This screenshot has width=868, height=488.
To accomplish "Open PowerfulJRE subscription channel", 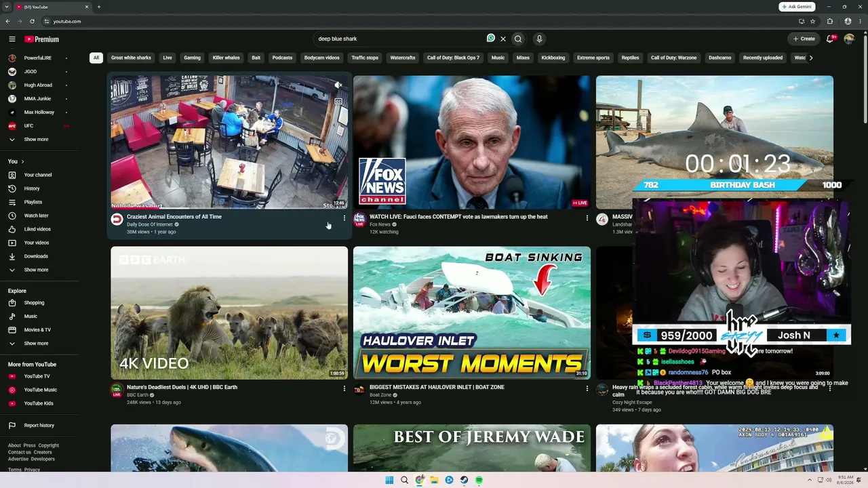I will [x=39, y=58].
